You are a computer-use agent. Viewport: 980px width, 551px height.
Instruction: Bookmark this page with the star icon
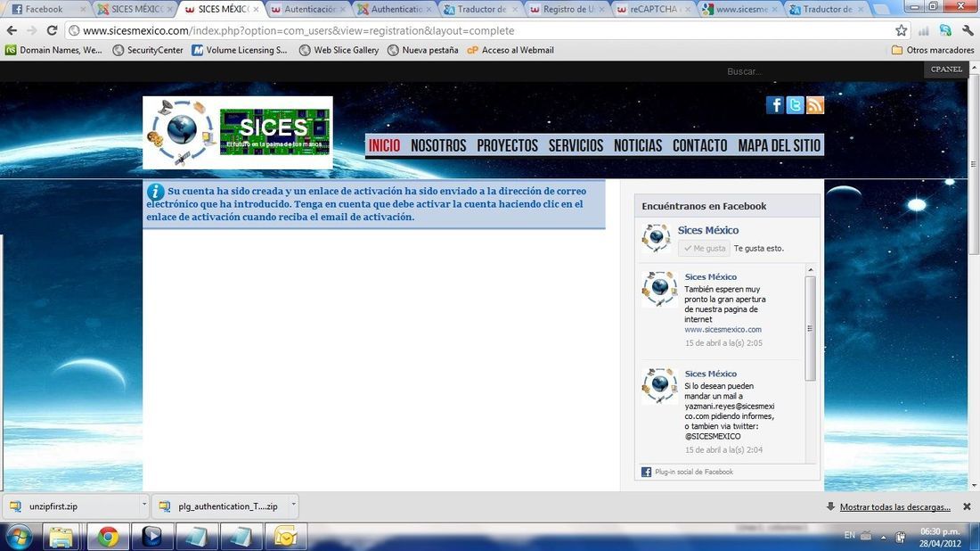click(902, 30)
